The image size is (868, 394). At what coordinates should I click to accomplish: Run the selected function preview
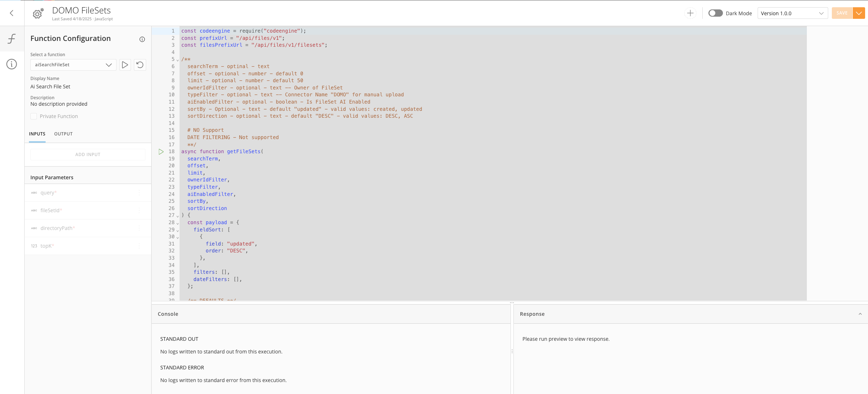[x=125, y=65]
